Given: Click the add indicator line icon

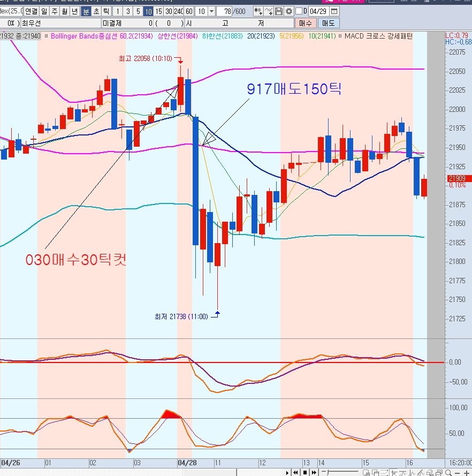Looking at the screenshot, I should tap(269, 11).
